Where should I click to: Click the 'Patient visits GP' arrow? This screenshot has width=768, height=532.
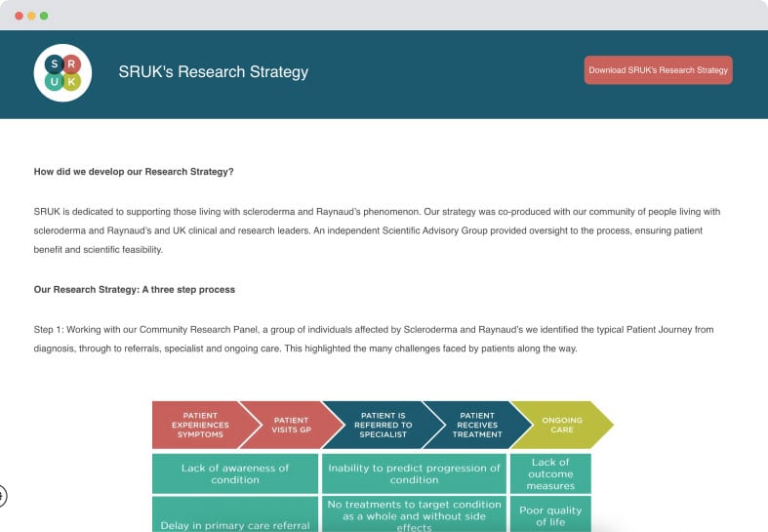coord(292,425)
